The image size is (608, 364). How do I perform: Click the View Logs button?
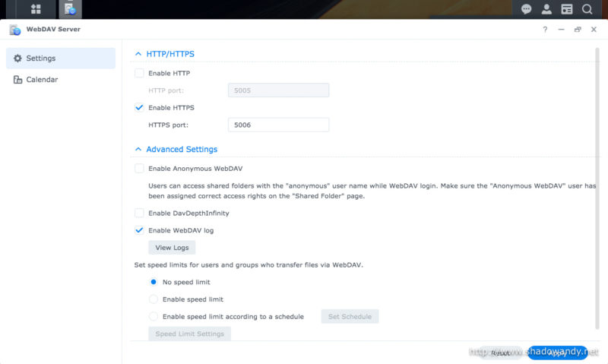coord(172,247)
